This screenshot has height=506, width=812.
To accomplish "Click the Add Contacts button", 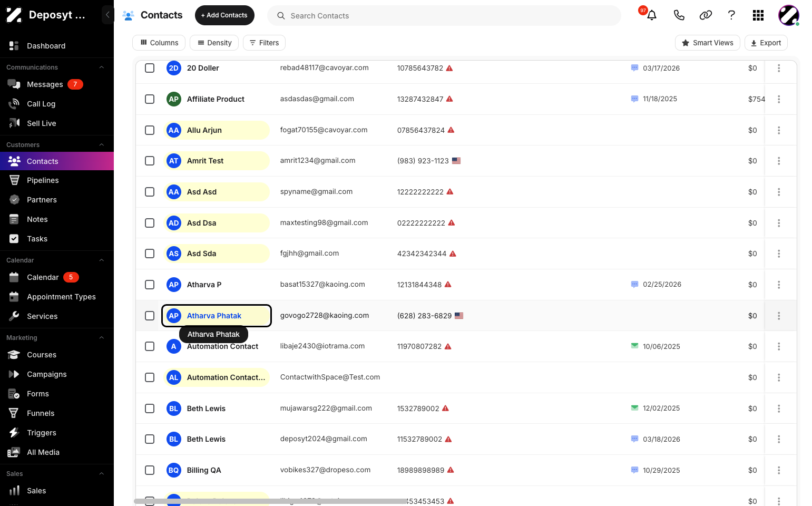I will pyautogui.click(x=224, y=15).
